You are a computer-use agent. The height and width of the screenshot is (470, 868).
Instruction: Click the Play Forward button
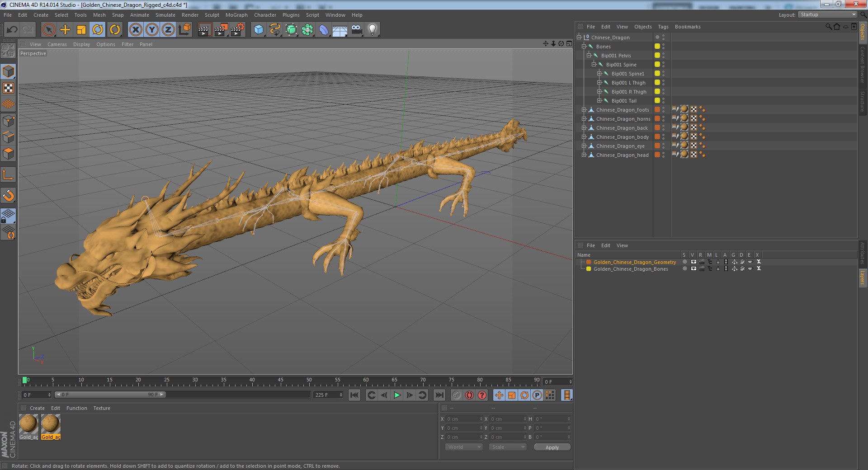pos(396,395)
